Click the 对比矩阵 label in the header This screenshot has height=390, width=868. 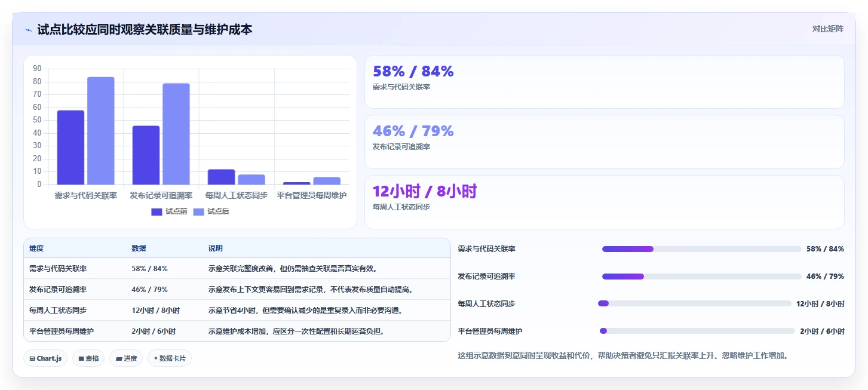click(827, 29)
